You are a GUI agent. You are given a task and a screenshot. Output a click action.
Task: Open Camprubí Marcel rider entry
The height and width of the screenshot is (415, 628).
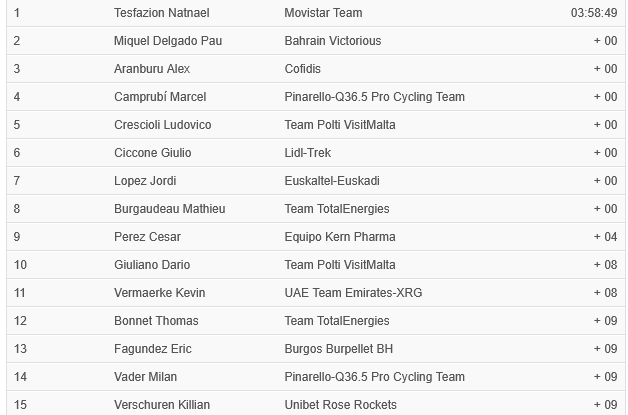pyautogui.click(x=160, y=97)
